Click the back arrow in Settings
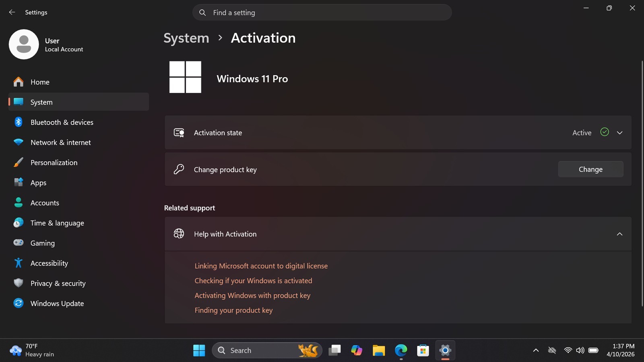The image size is (644, 362). (x=12, y=12)
